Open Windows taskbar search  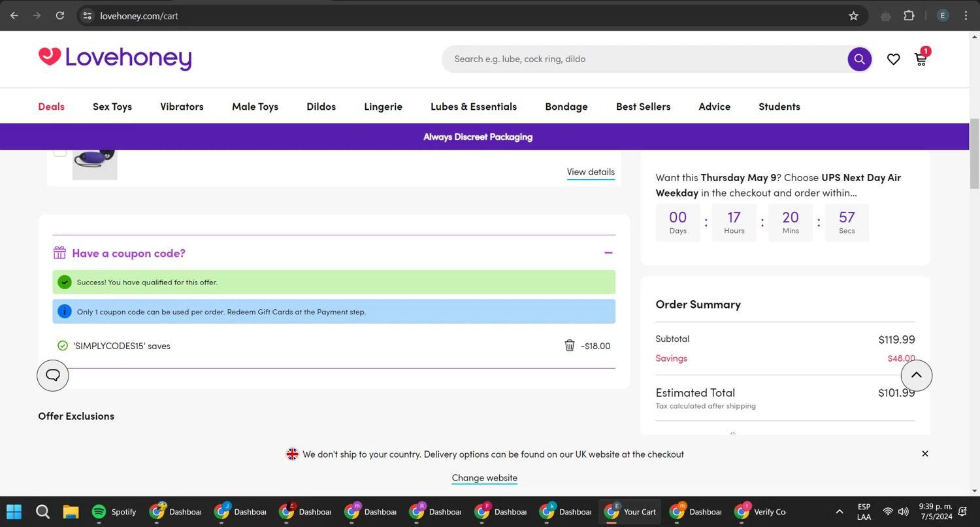[x=42, y=511]
